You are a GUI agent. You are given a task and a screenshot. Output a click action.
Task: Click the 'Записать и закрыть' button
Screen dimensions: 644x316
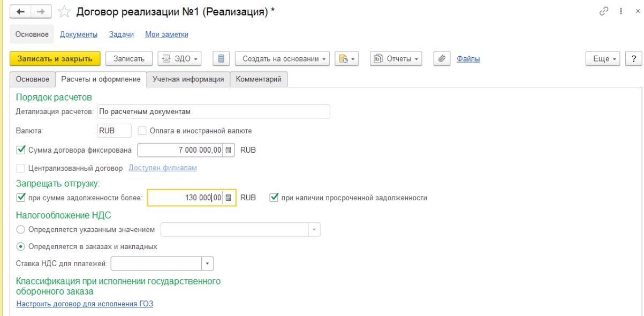55,59
